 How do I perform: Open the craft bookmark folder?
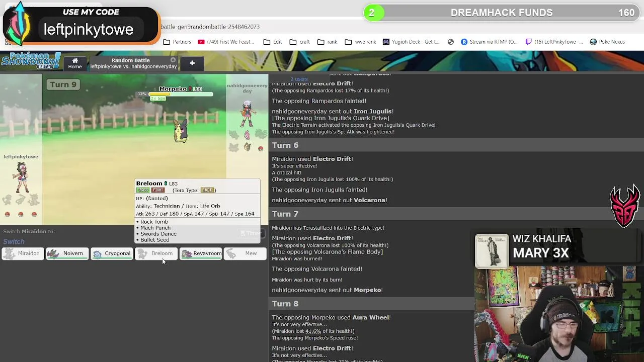click(x=299, y=42)
